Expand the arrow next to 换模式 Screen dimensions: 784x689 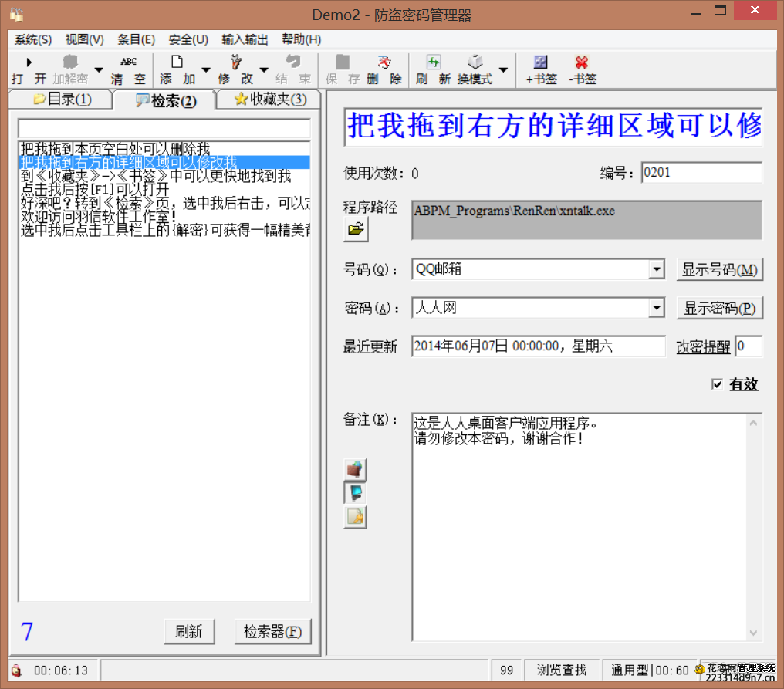click(503, 70)
